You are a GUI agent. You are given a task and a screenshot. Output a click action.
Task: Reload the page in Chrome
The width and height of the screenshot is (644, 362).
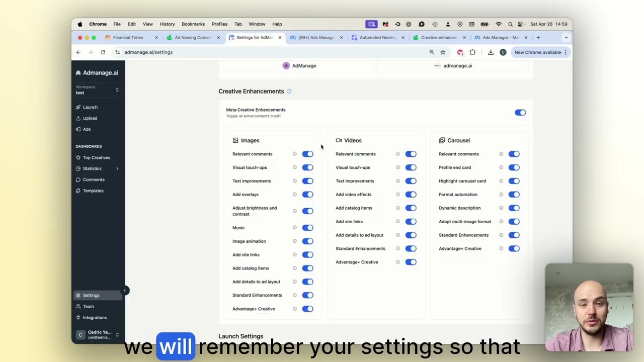point(103,52)
